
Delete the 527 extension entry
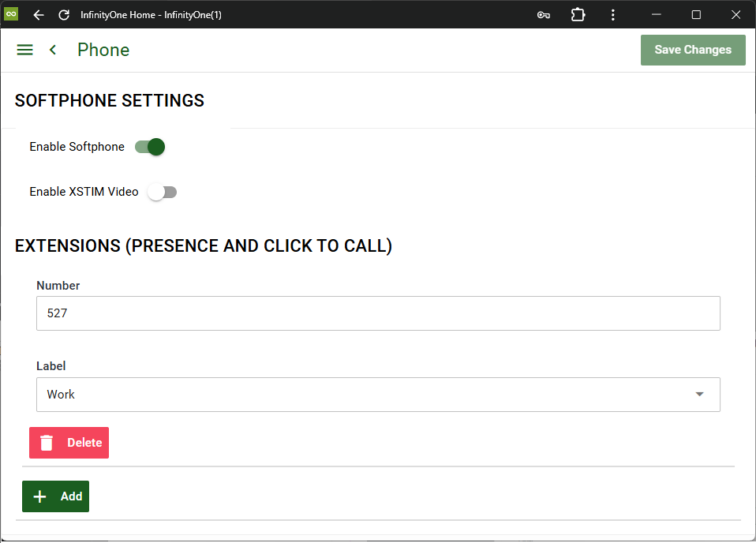pyautogui.click(x=69, y=443)
